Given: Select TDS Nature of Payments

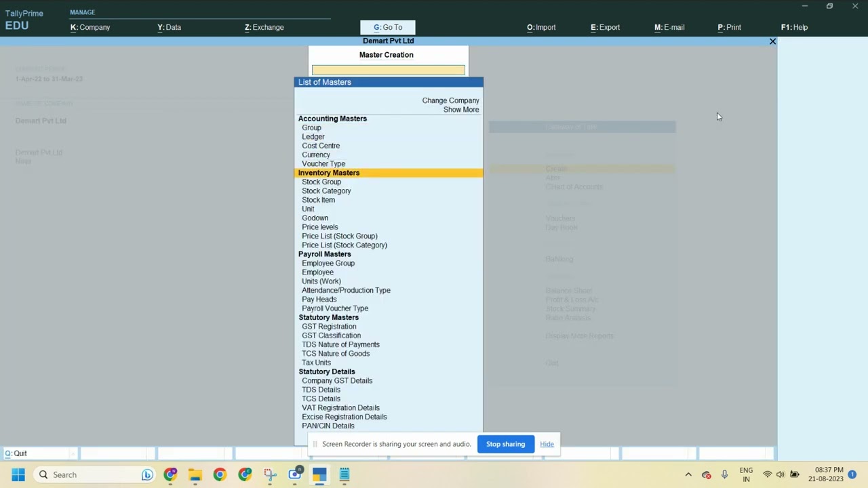Looking at the screenshot, I should click(x=340, y=344).
